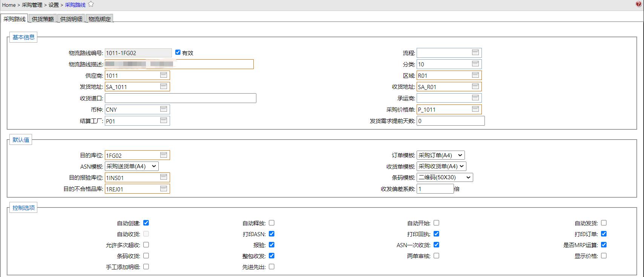Enable the 自动开始 checkbox
644x277 pixels.
point(436,223)
